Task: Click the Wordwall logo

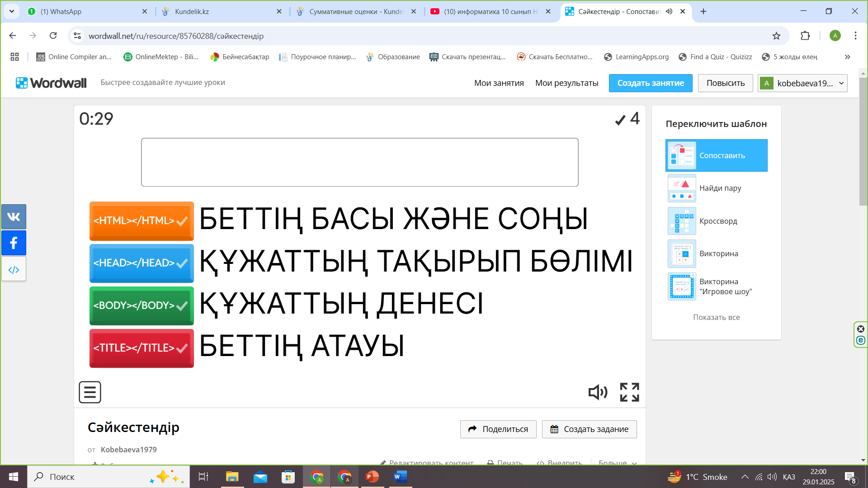Action: (x=51, y=83)
